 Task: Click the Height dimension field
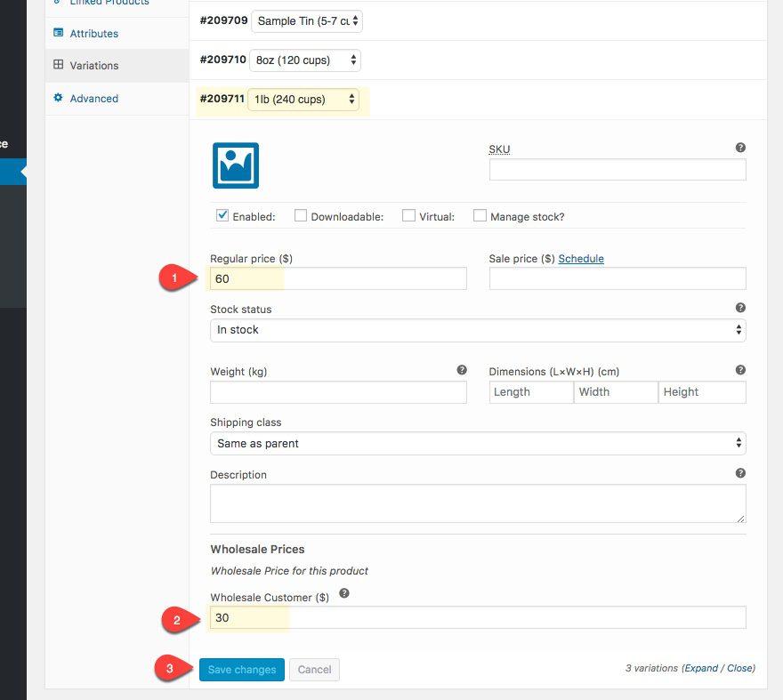click(x=702, y=392)
